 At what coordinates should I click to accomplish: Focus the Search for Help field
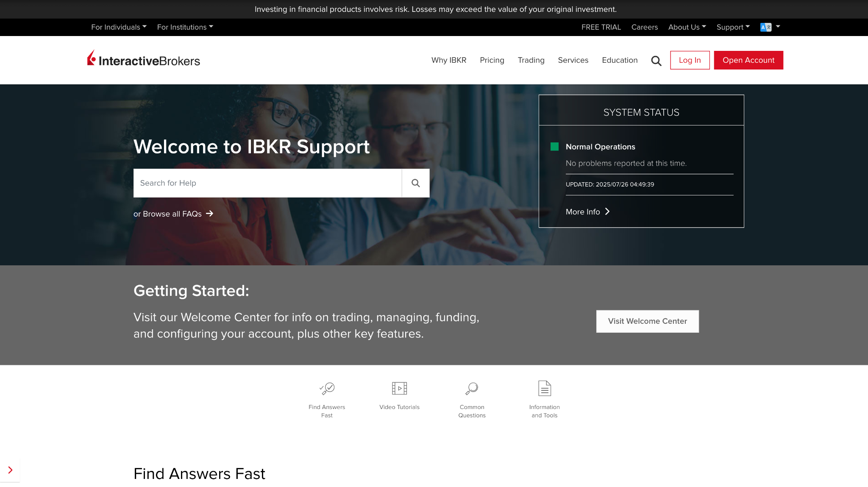tap(267, 183)
